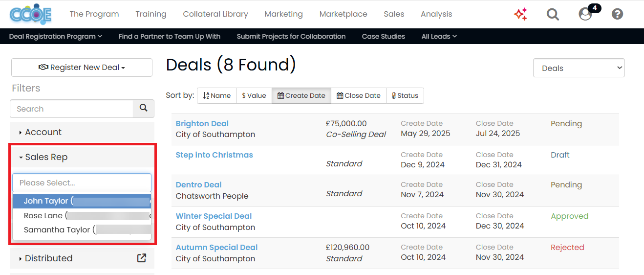Open Find a Partner to Team Up With
Screen dimensions: 644x275
(x=170, y=36)
